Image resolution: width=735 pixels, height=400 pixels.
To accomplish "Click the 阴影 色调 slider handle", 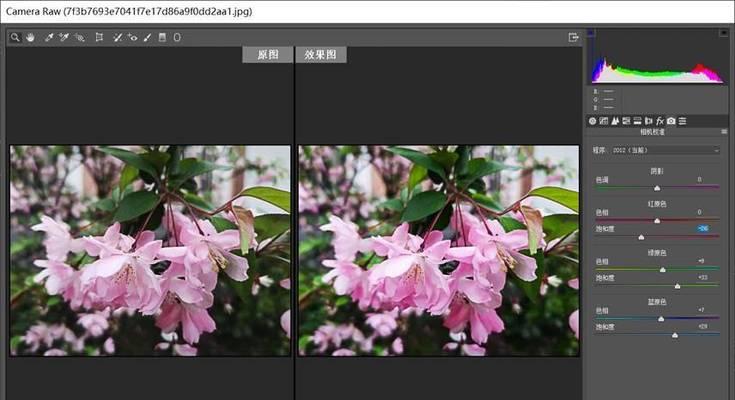I will pos(657,188).
